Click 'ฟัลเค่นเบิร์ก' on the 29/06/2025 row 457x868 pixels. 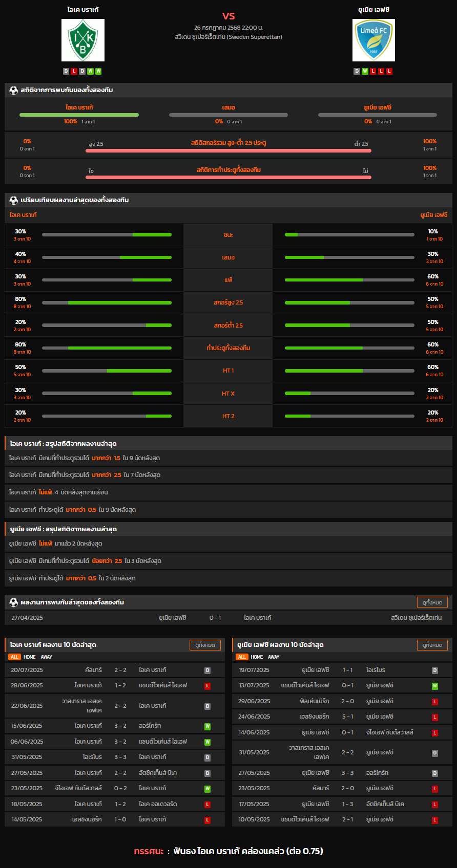point(315,701)
